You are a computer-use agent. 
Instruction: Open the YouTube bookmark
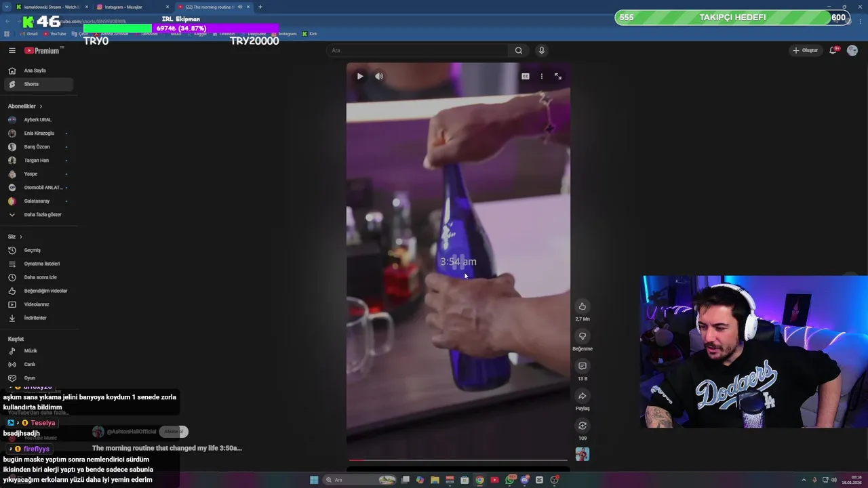pos(54,34)
